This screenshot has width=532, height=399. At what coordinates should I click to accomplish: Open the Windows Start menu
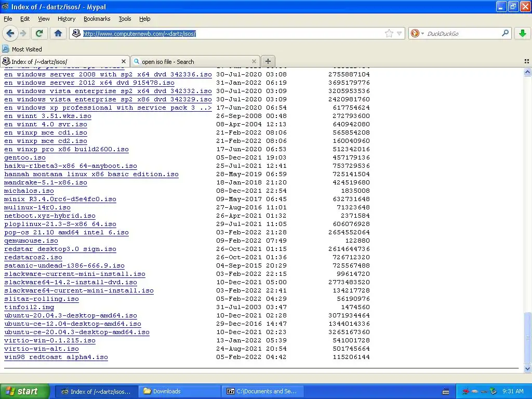[24, 391]
